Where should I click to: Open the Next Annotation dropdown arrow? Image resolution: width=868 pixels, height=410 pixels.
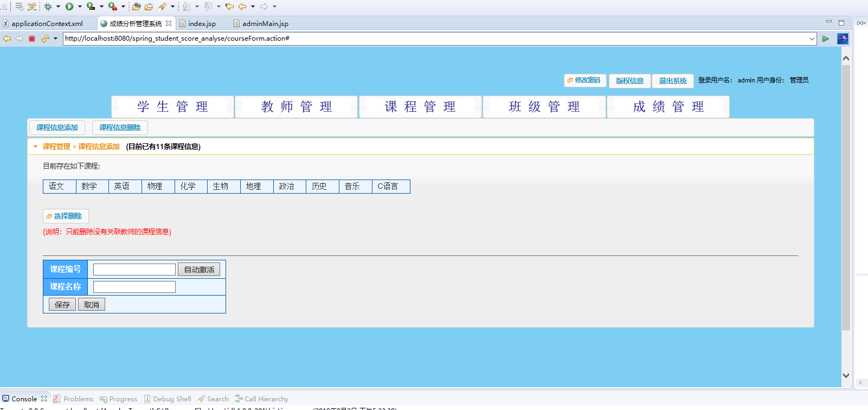coord(197,7)
